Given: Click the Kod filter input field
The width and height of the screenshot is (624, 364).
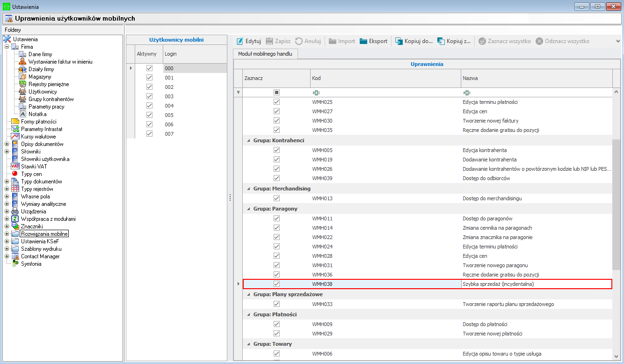Looking at the screenshot, I should tap(385, 93).
